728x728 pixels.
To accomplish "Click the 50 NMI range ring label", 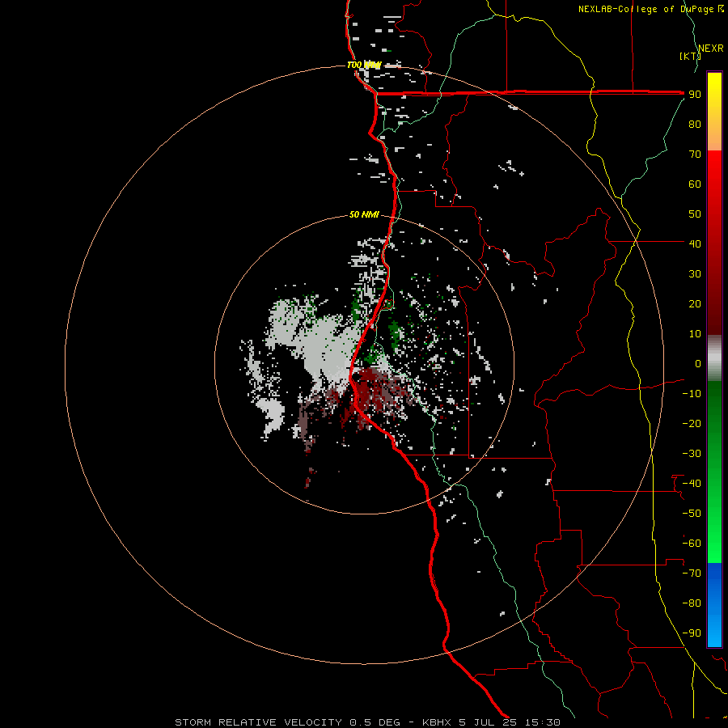I will click(x=364, y=214).
